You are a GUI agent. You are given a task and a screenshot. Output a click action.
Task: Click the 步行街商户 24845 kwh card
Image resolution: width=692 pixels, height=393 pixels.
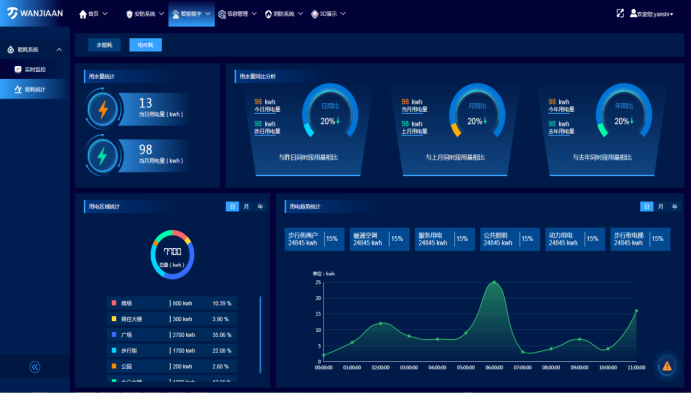314,239
